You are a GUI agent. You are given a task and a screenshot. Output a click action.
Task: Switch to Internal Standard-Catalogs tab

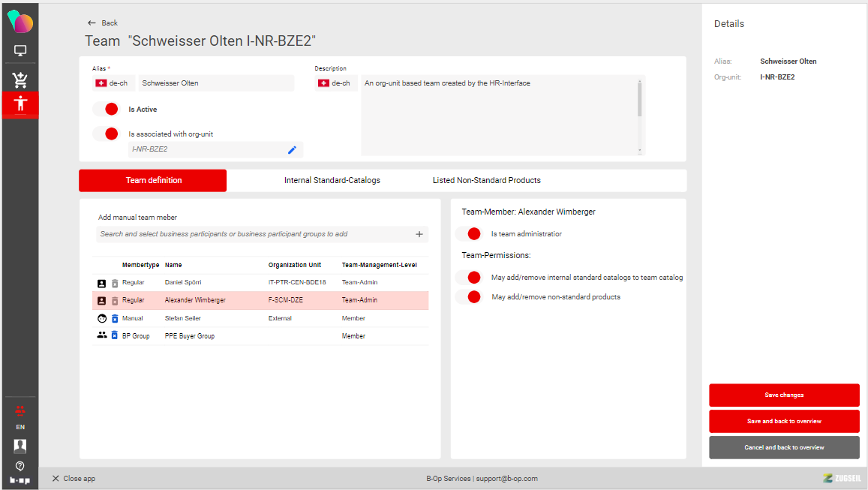(332, 181)
